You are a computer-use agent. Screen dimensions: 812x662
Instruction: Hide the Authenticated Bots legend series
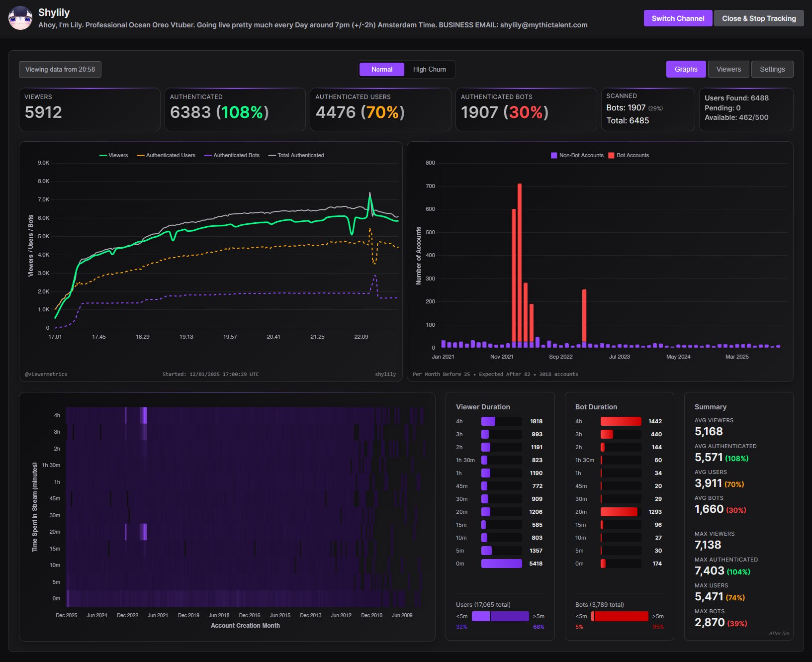(x=232, y=155)
